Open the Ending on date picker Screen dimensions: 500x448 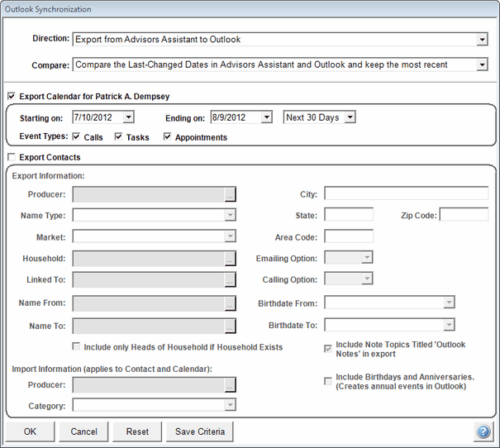(x=267, y=117)
